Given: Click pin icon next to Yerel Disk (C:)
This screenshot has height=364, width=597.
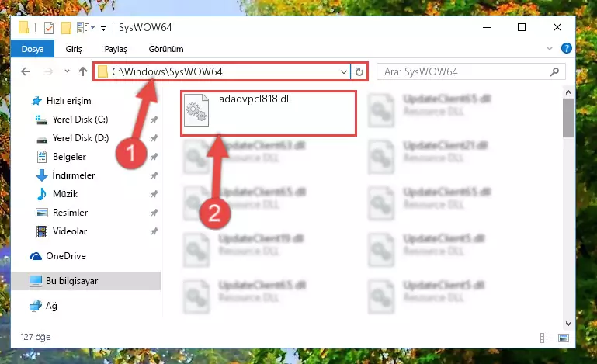Looking at the screenshot, I should [154, 120].
